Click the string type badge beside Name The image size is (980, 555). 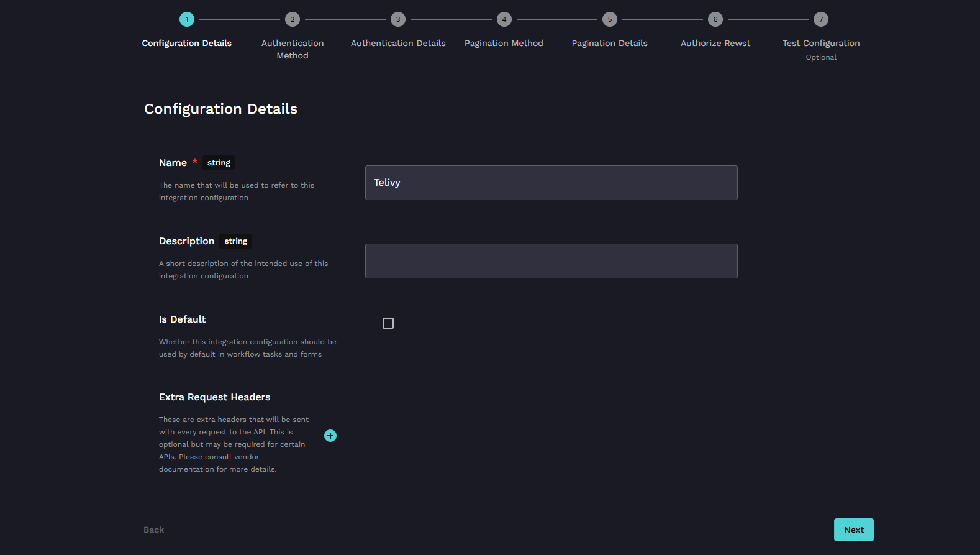click(219, 163)
